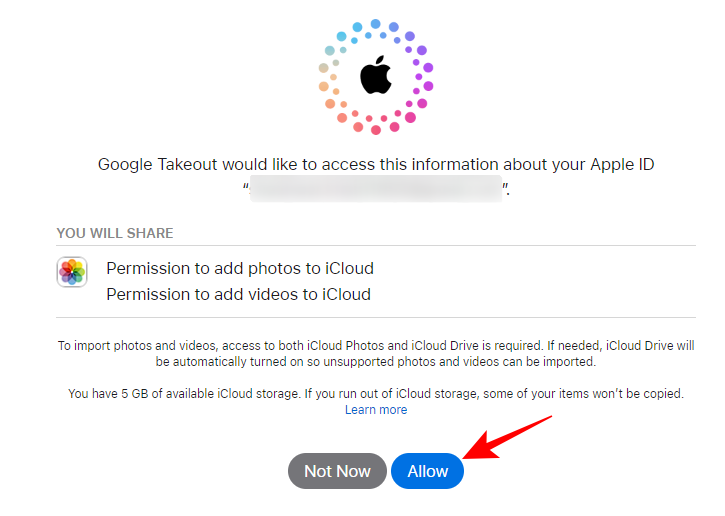This screenshot has height=516, width=725.
Task: Click the words "Google Takeout" in the heading
Action: click(x=158, y=164)
